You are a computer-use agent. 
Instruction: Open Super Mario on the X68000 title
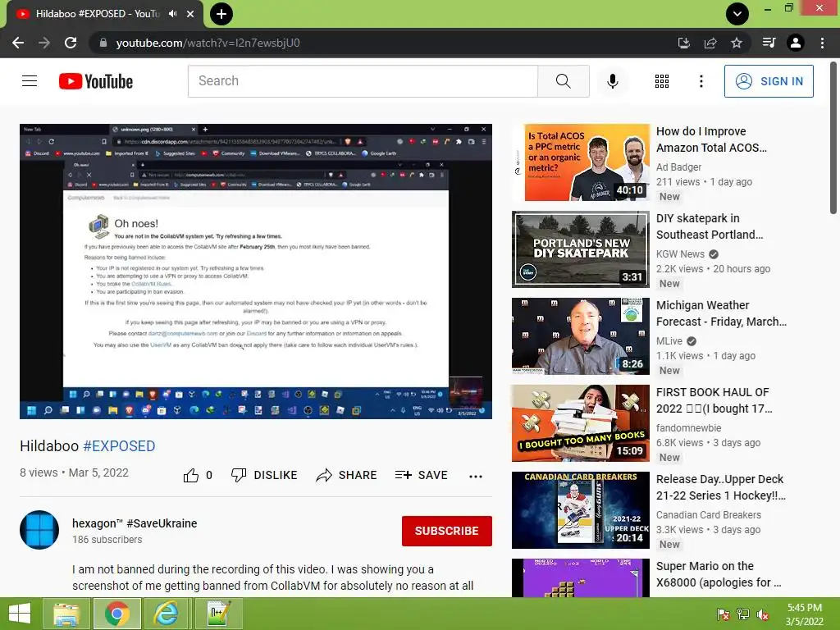(719, 574)
